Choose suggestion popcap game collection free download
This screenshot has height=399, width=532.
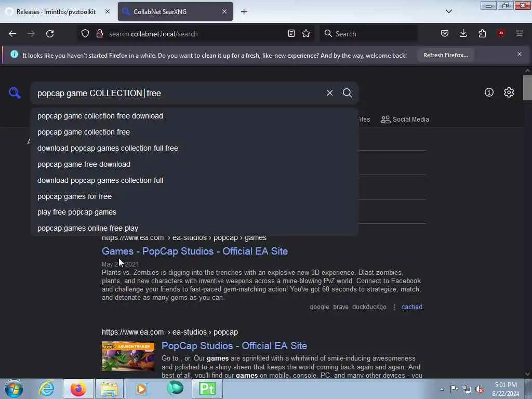coord(194,116)
